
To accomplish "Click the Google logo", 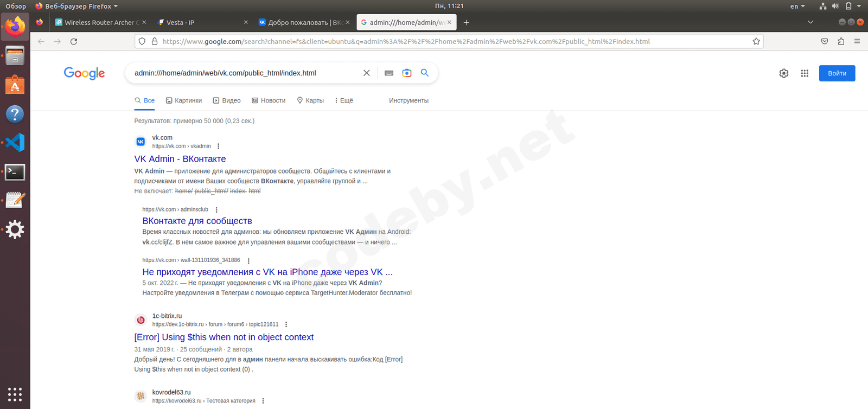I will 84,73.
